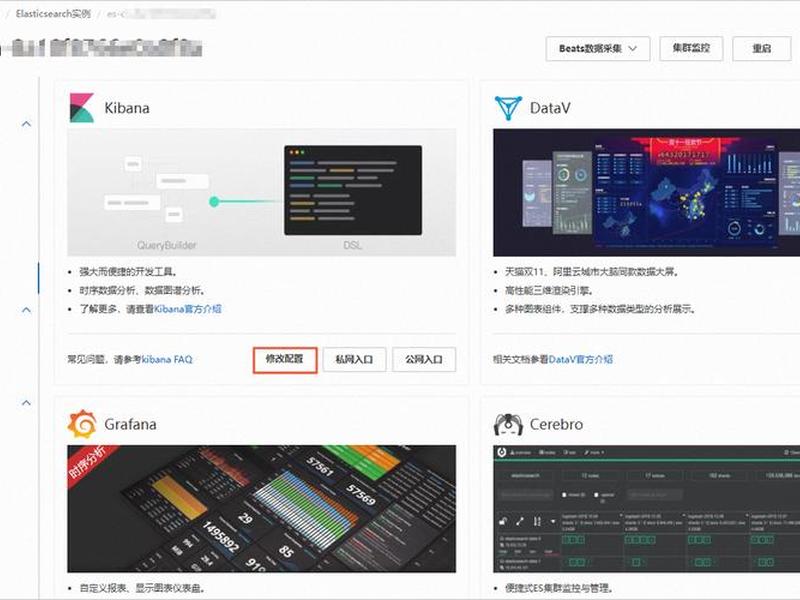Screen dimensions: 800x600
Task: Click the Grafana dashboard preview image
Action: [x=262, y=509]
